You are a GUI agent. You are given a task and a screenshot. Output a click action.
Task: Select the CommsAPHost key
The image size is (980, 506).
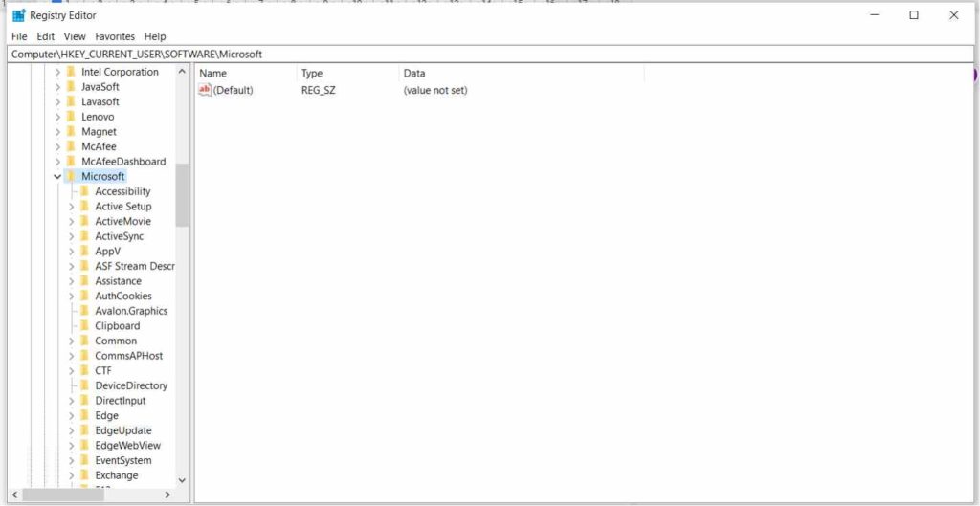pos(129,356)
